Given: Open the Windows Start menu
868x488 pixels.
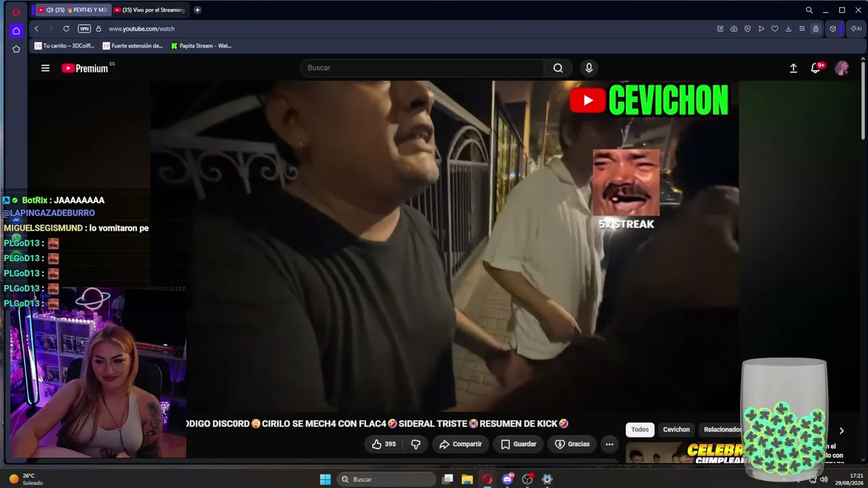Looking at the screenshot, I should tap(325, 479).
